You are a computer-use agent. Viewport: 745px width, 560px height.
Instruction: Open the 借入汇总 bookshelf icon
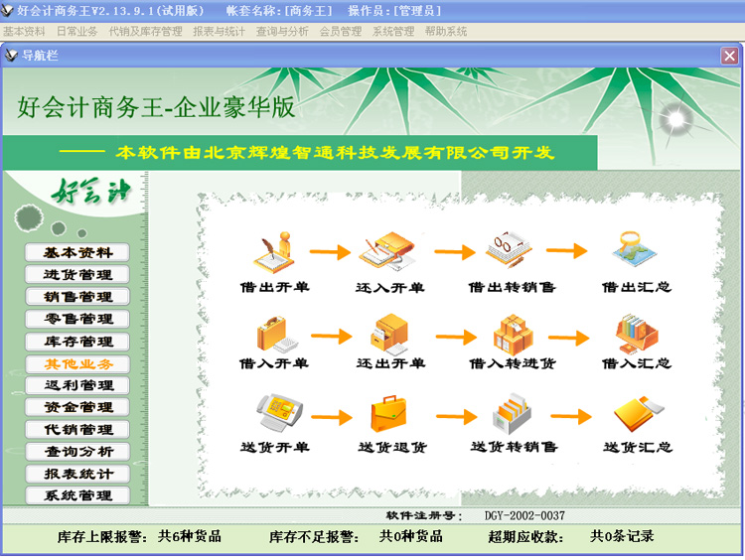(636, 334)
